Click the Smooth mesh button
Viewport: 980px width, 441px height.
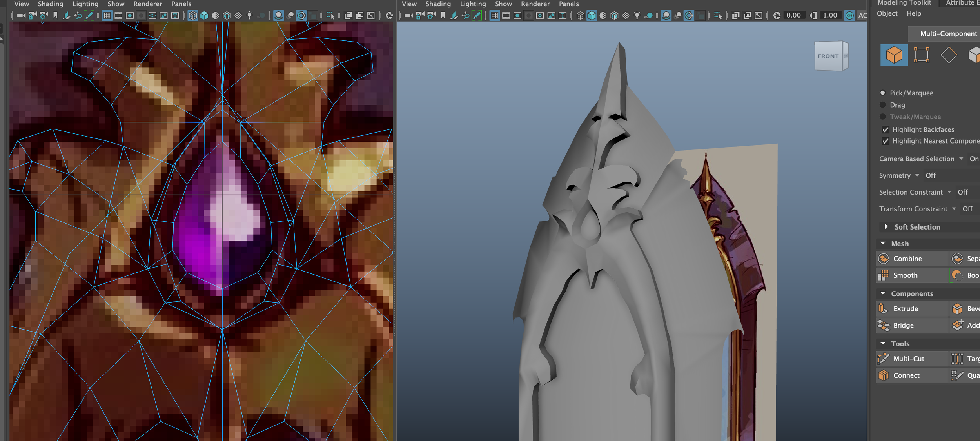[x=905, y=275]
